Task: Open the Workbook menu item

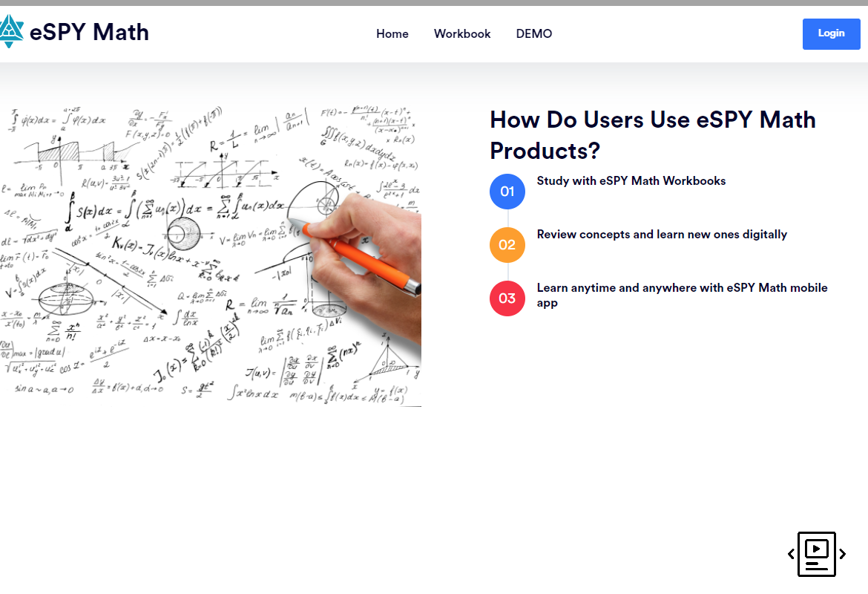Action: point(462,34)
